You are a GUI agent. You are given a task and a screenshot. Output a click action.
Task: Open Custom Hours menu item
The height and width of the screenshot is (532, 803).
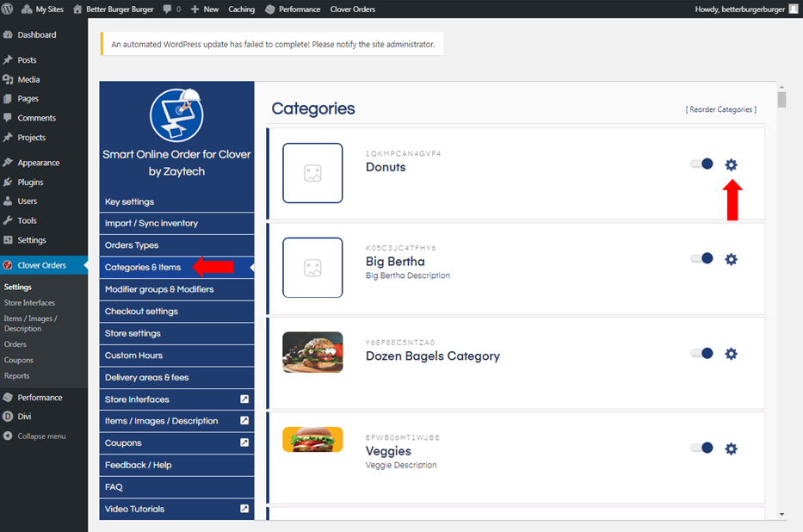[176, 356]
